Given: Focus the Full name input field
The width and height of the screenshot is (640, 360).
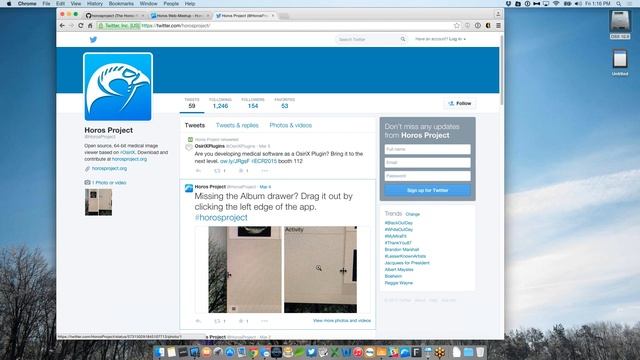Looking at the screenshot, I should coord(427,149).
